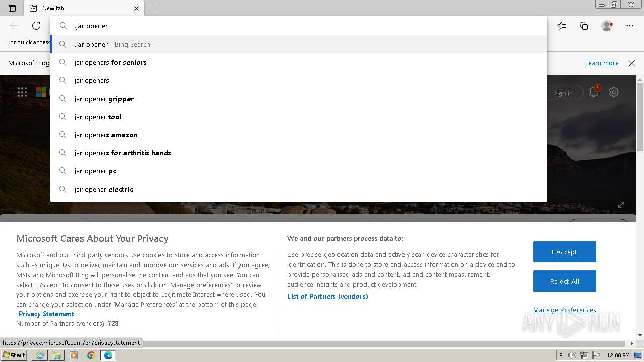Choose suggestion 'jar openers'
Viewport: 644px width, 362px height.
(x=299, y=80)
